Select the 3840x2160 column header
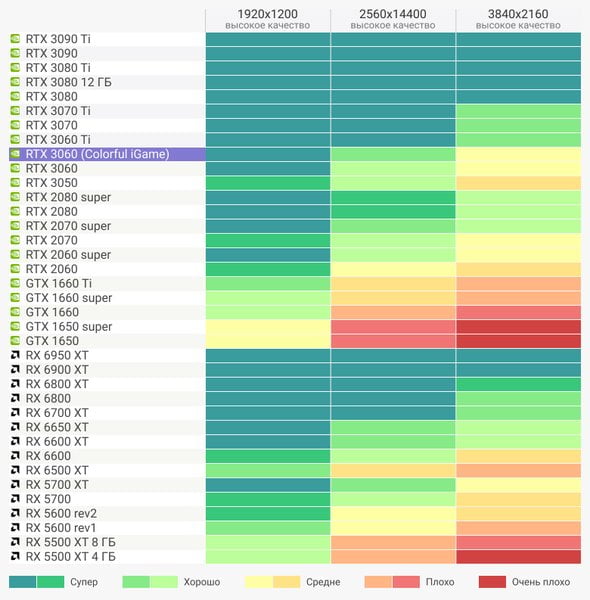590x600 pixels. pyautogui.click(x=518, y=19)
